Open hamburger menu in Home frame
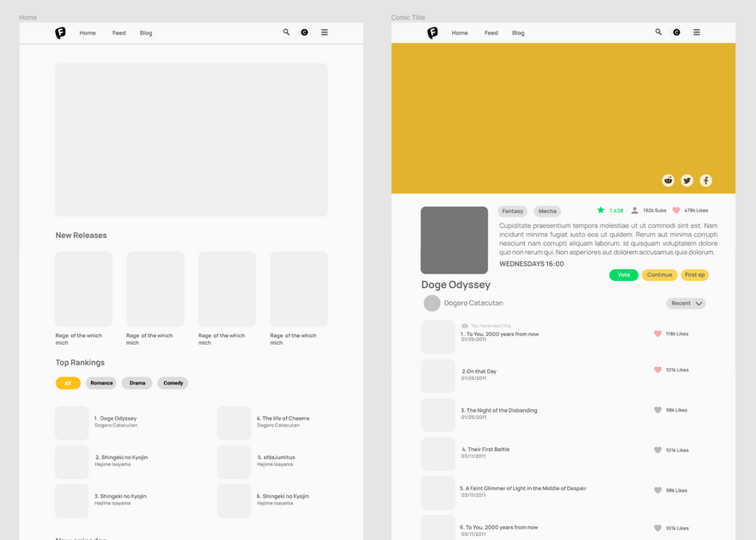The image size is (756, 540). [x=324, y=33]
